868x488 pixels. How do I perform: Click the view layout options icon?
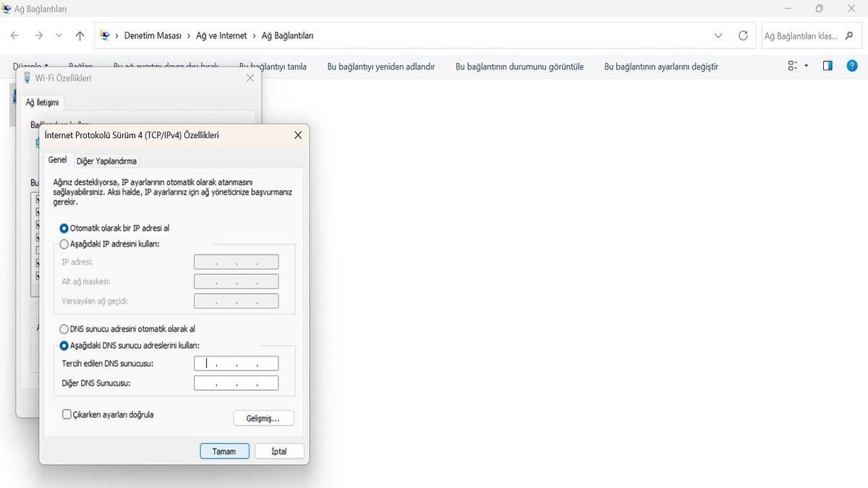tap(793, 66)
